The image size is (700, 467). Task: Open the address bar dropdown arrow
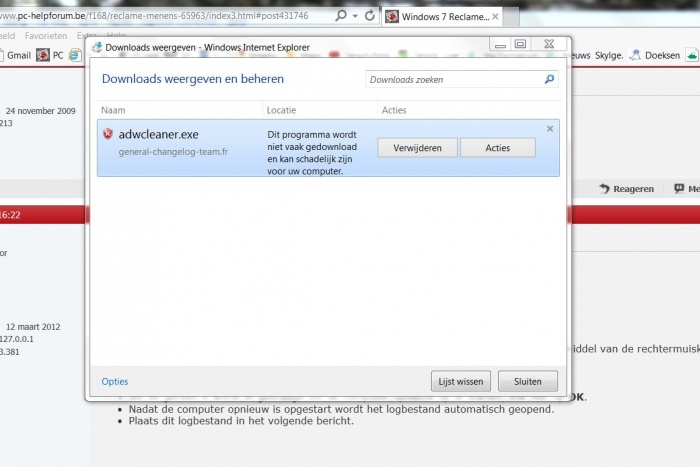pyautogui.click(x=355, y=16)
